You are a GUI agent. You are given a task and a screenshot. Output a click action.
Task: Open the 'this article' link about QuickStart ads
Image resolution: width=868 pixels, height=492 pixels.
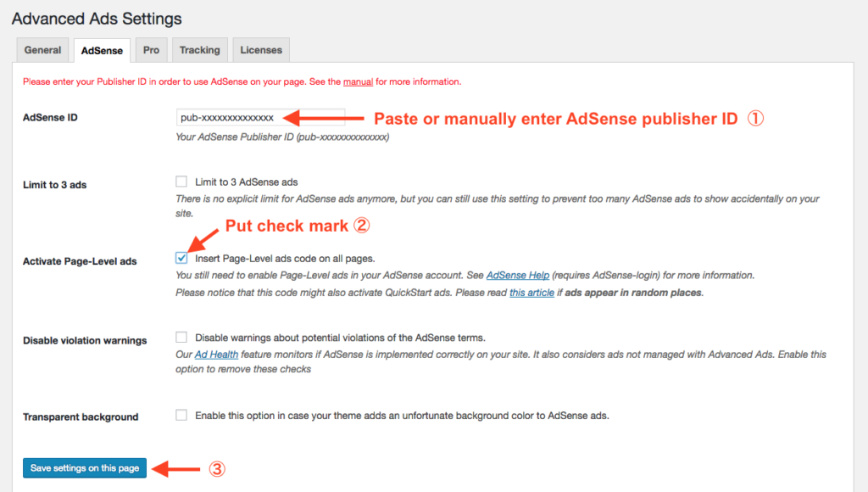tap(531, 292)
